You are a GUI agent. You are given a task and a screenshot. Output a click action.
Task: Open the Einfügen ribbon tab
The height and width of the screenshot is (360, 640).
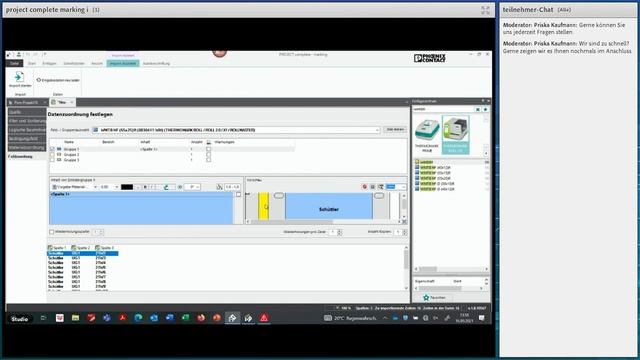coord(49,63)
